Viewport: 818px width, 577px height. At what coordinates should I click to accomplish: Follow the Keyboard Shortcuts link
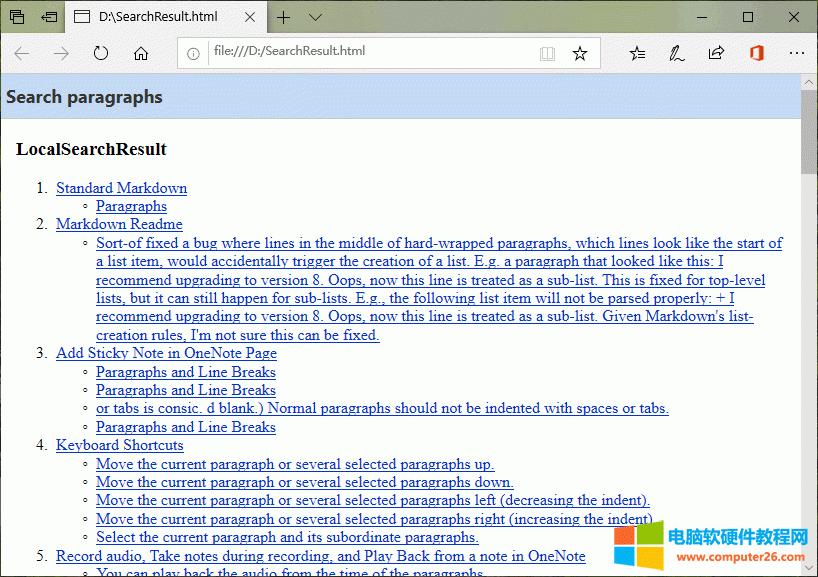coord(119,445)
